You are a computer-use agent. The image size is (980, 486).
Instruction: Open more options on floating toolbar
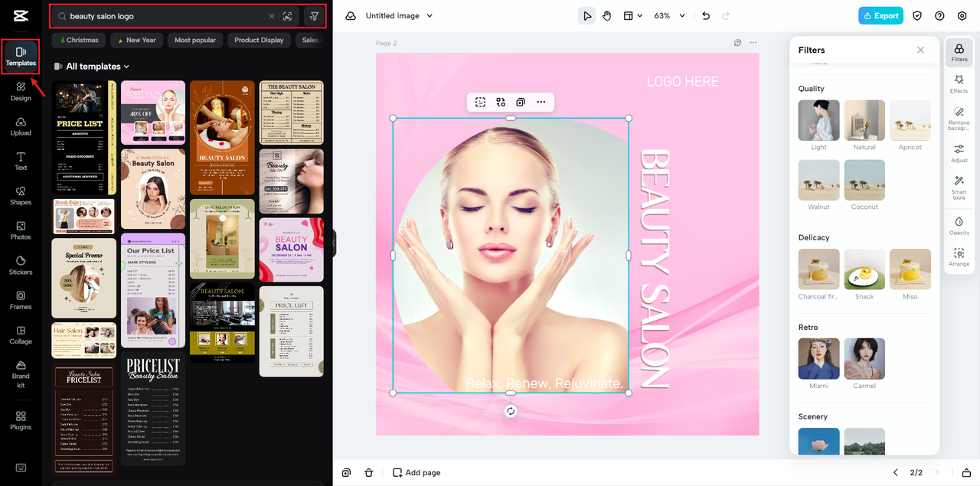click(x=541, y=102)
